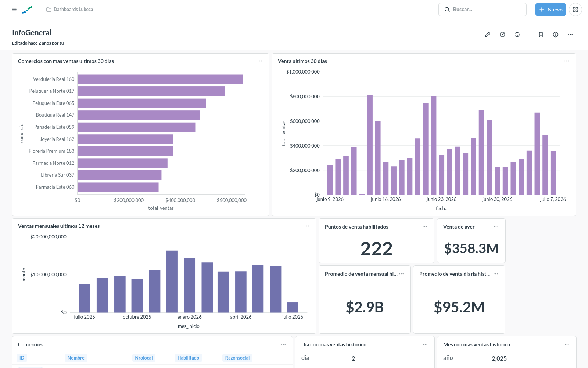This screenshot has width=588, height=368.
Task: Open menu of Ventas mensuales card
Action: tap(307, 226)
